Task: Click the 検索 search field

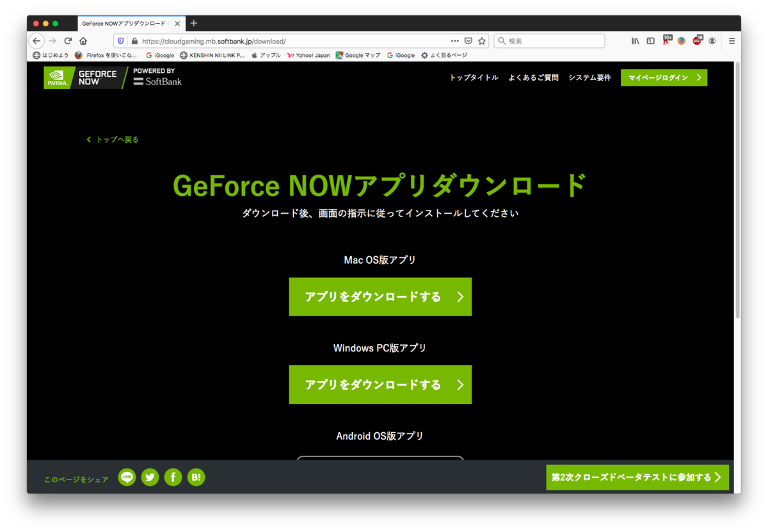Action: tap(549, 41)
